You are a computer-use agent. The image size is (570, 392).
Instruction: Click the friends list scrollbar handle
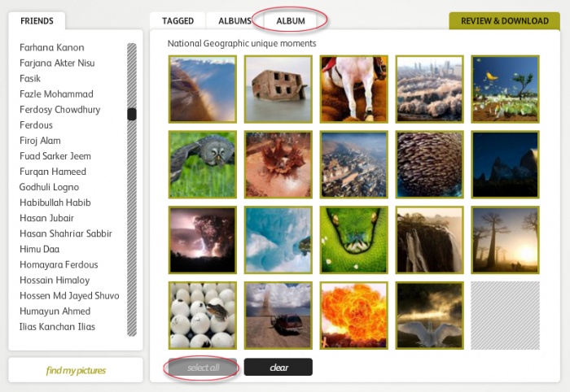[132, 114]
